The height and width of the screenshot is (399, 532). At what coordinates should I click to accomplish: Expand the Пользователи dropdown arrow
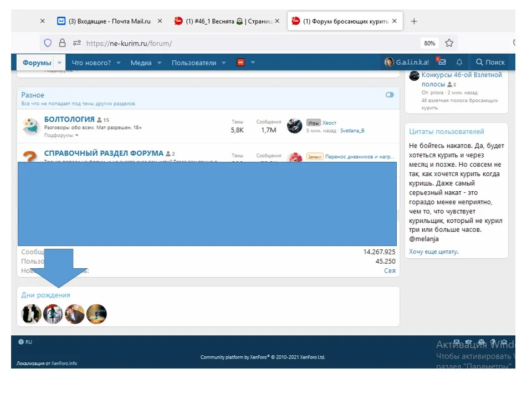click(223, 63)
